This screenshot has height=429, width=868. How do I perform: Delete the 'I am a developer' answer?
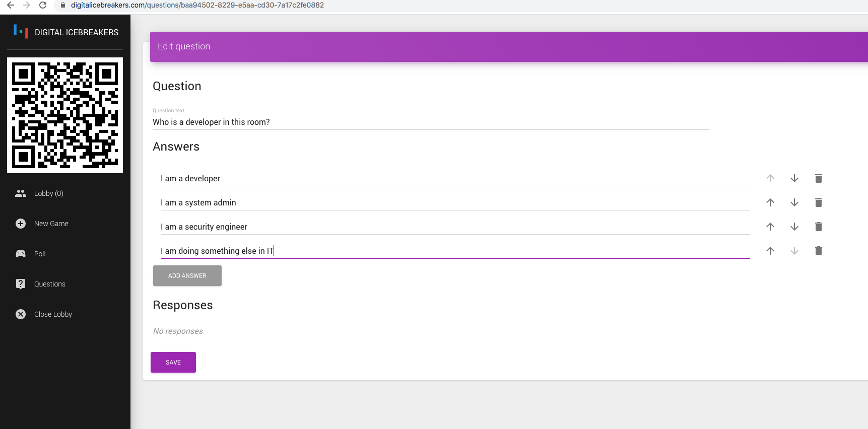click(819, 178)
